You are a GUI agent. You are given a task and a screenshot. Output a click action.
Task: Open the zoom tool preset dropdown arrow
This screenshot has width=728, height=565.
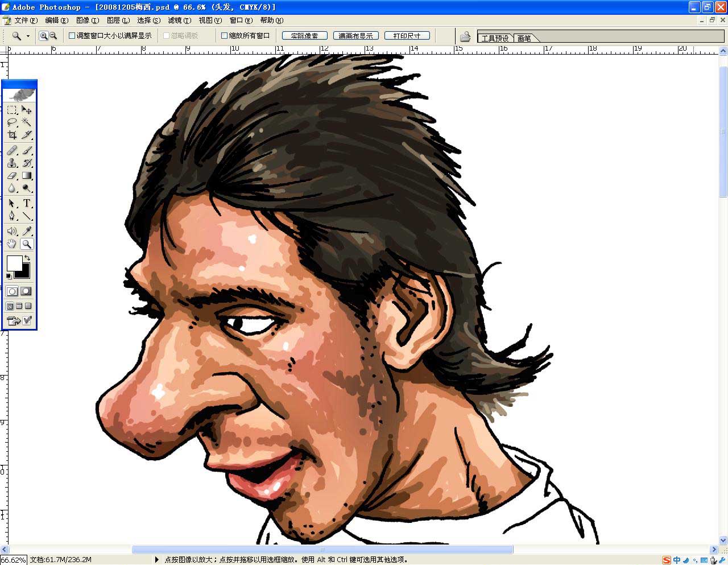pyautogui.click(x=28, y=36)
